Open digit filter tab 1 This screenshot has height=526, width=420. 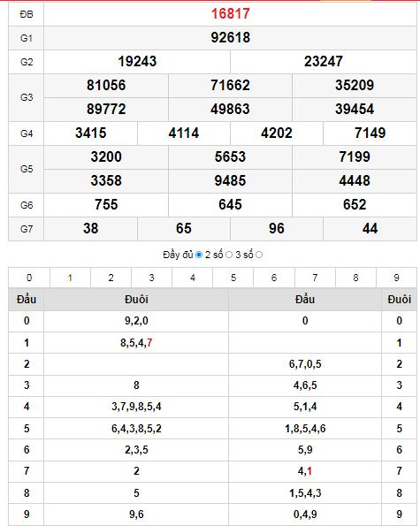pos(70,278)
